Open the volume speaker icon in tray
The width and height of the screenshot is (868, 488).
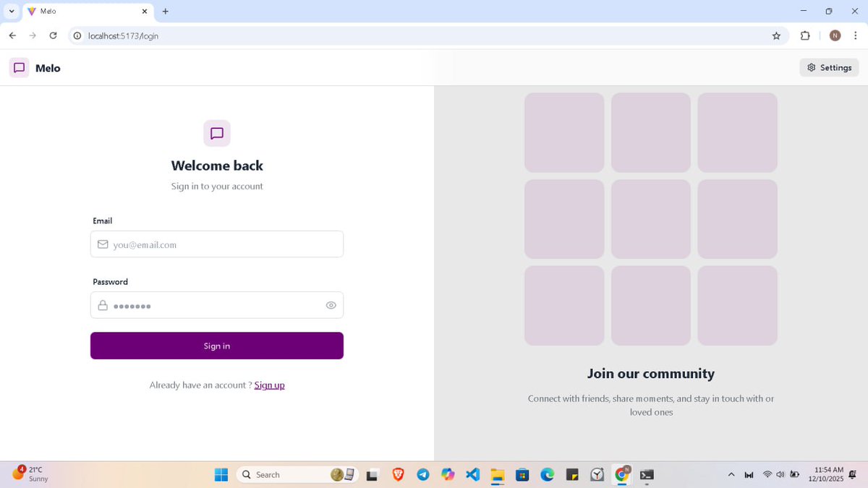[x=780, y=474]
